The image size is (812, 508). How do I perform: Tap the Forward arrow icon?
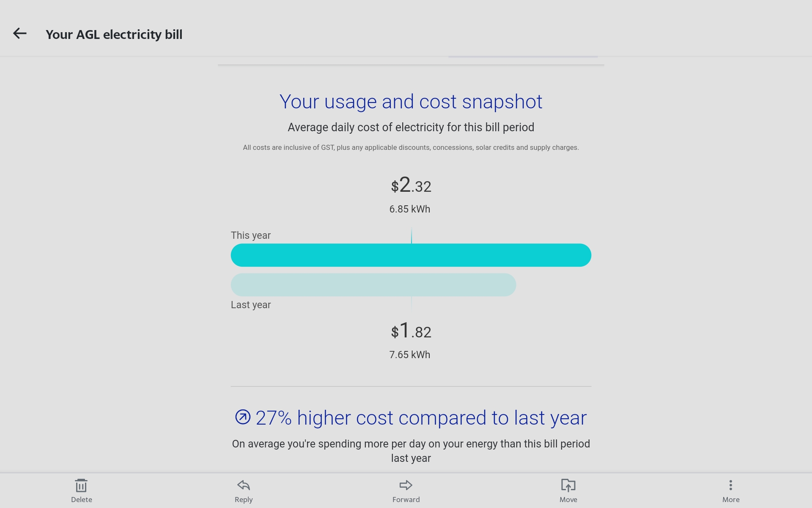(406, 485)
